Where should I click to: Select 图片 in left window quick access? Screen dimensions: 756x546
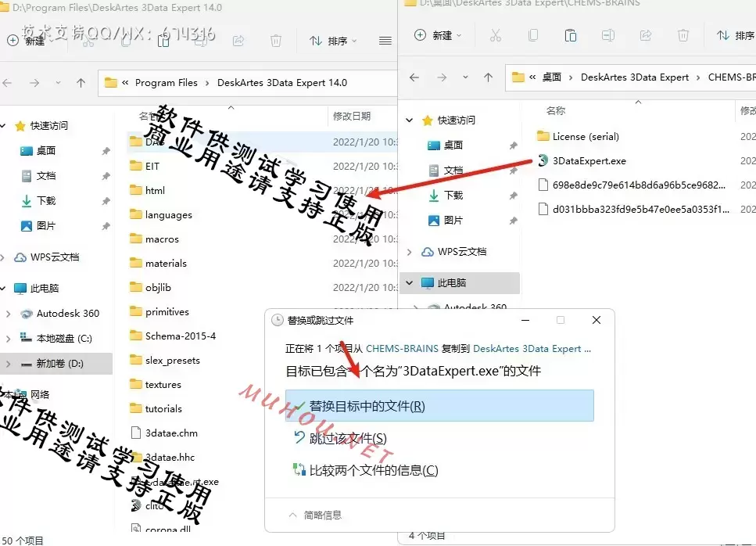tap(46, 226)
